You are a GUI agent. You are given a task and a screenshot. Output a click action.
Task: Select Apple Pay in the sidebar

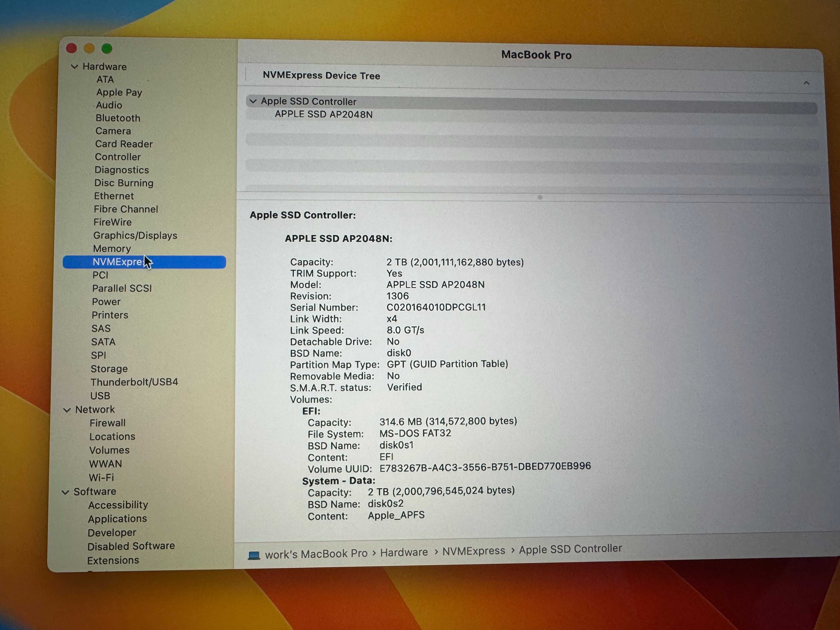119,92
